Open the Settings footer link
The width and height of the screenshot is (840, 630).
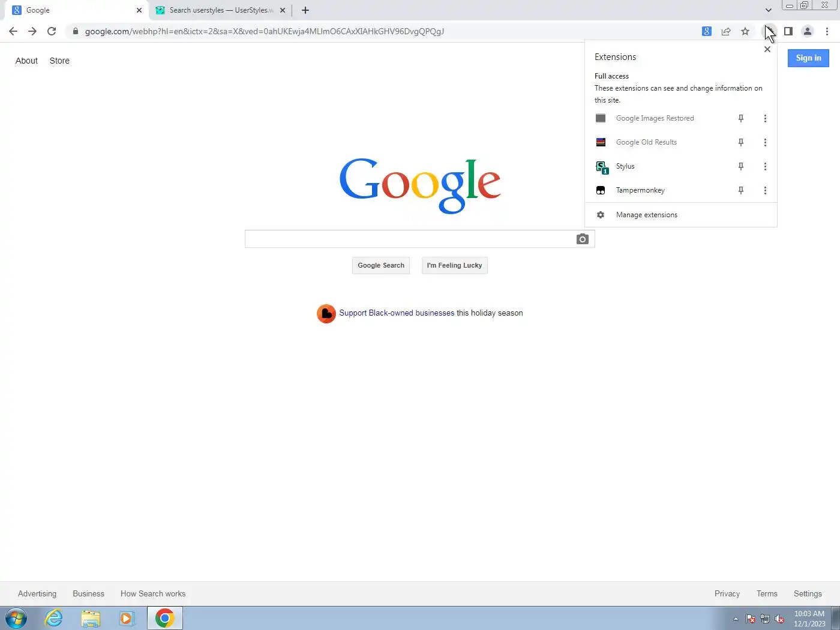pos(808,593)
